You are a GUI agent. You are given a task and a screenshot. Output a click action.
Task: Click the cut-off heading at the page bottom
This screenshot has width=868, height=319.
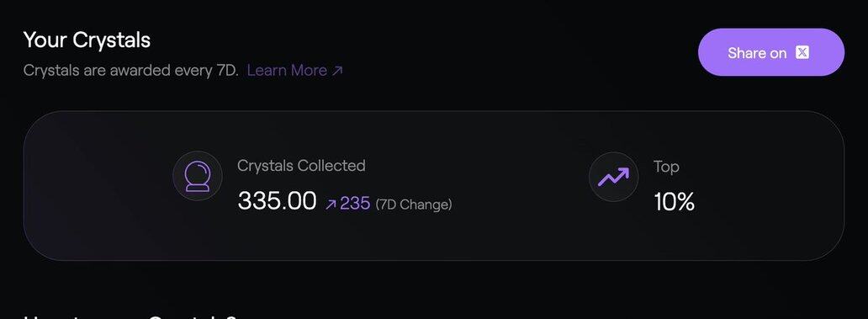pos(130,316)
